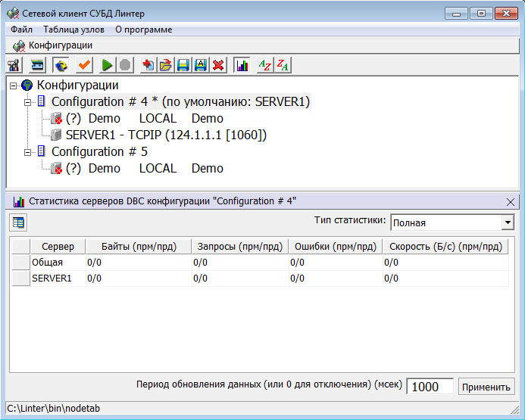The image size is (525, 420).
Task: Click the requests 0/0 cell in Общая row
Action: click(x=240, y=263)
